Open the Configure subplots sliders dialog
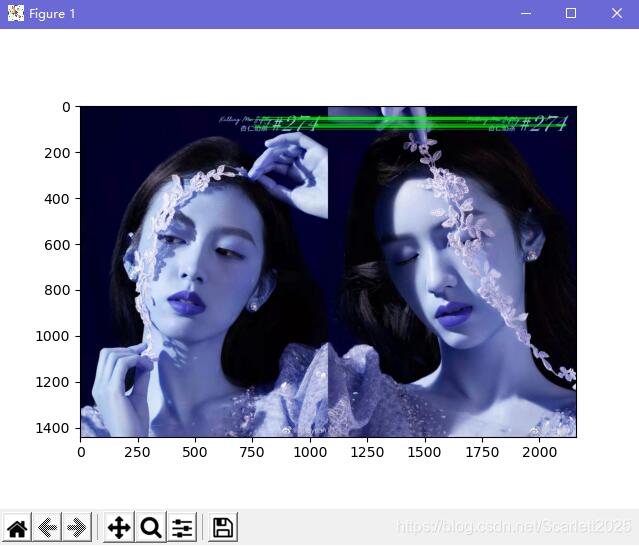This screenshot has width=639, height=546. [182, 527]
